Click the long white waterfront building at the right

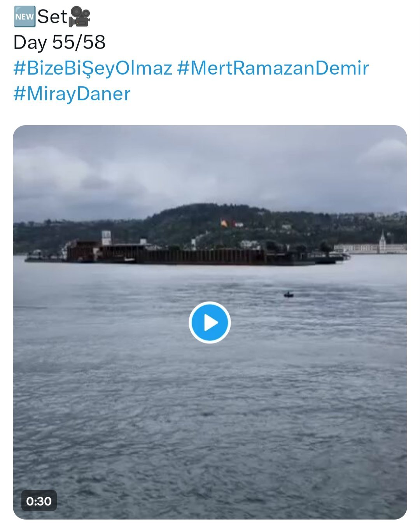[369, 248]
